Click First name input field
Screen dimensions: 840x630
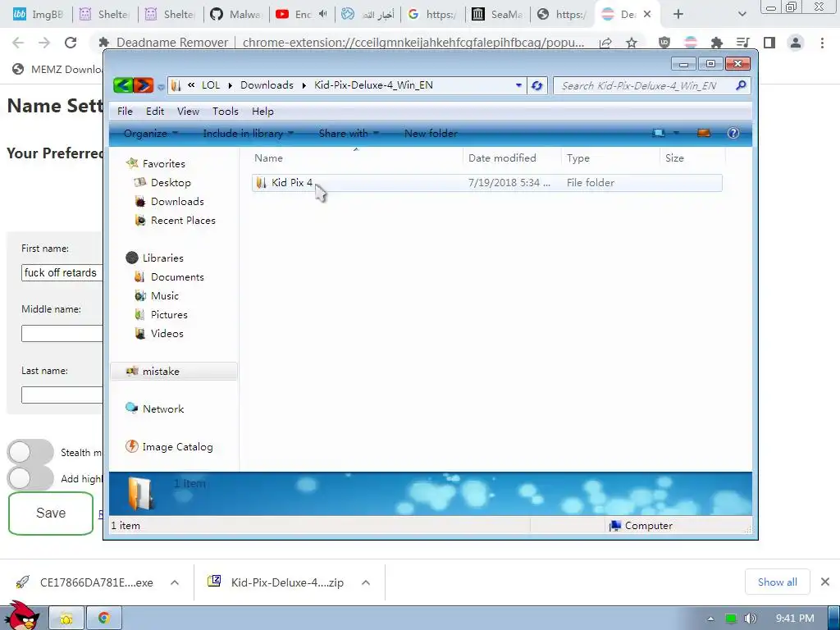point(62,272)
